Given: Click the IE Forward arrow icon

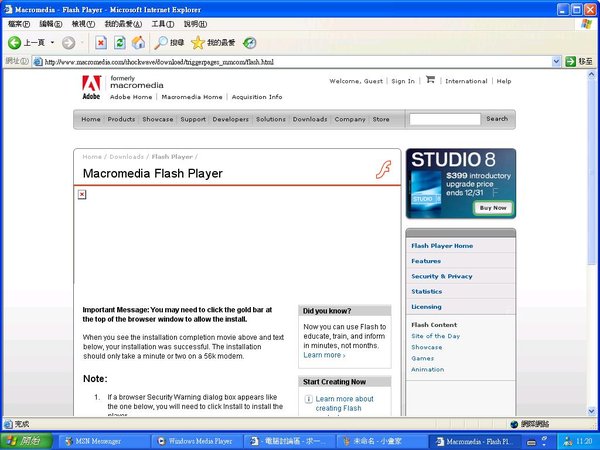Looking at the screenshot, I should point(68,42).
